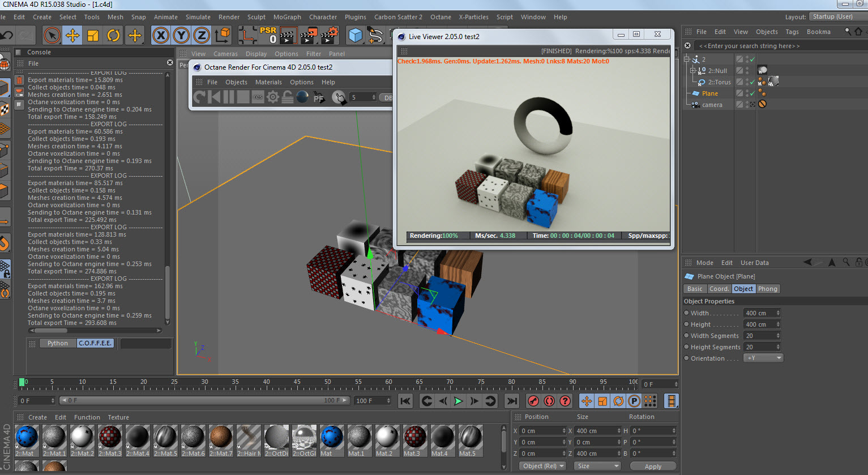Activate the Scale tool in top toolbar
This screenshot has width=868, height=475.
93,36
